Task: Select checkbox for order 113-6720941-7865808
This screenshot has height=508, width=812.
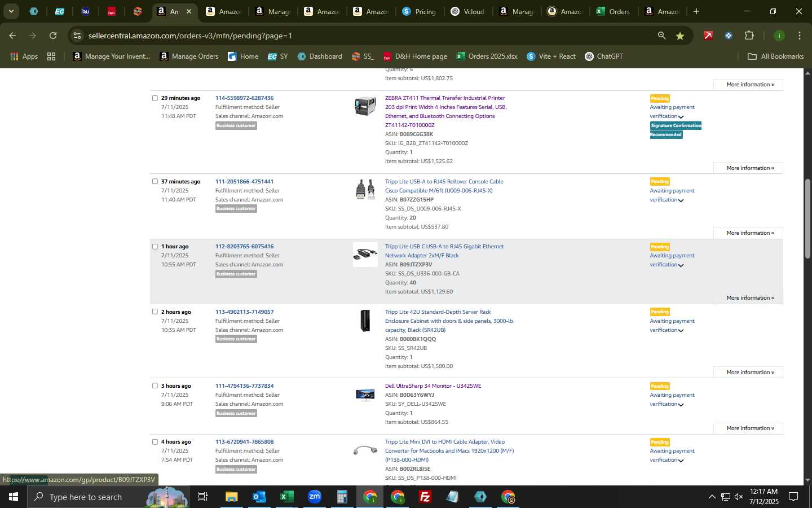Action: [155, 442]
